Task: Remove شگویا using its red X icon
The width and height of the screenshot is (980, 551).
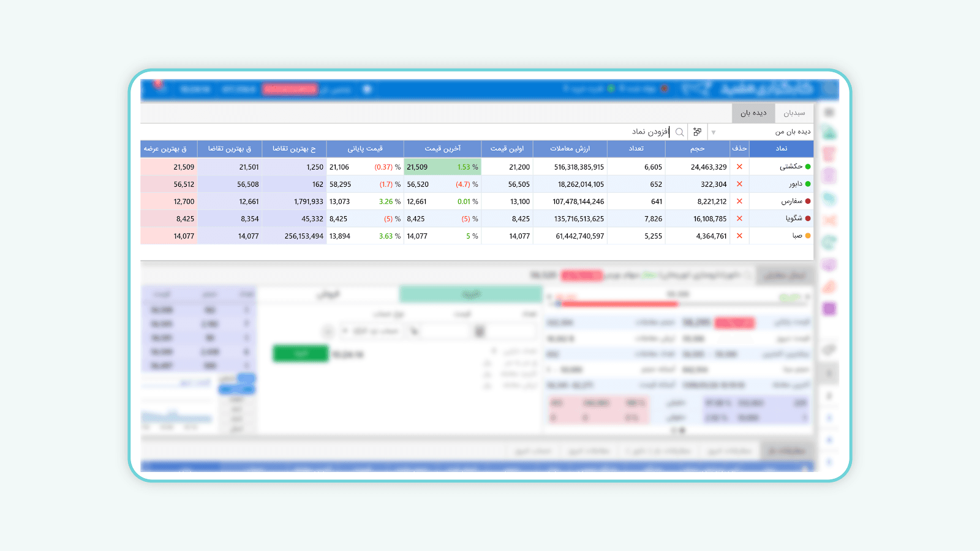Action: coord(739,219)
